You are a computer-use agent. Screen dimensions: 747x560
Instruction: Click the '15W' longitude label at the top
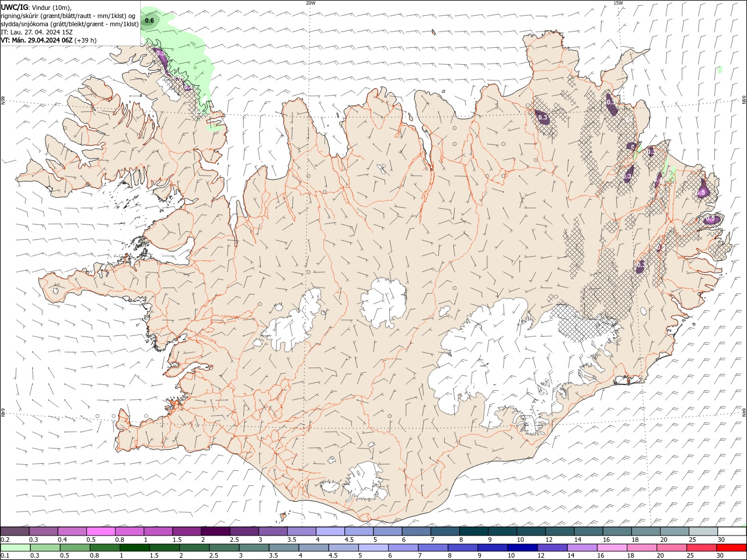pos(618,3)
